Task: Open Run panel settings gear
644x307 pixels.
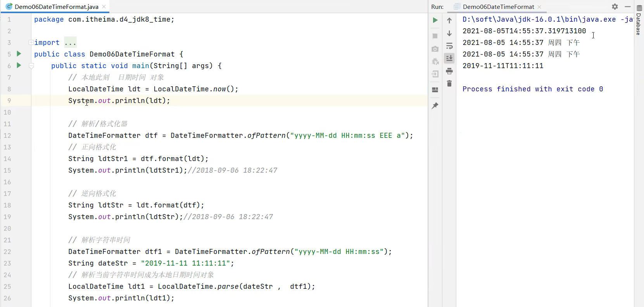Action: point(615,7)
